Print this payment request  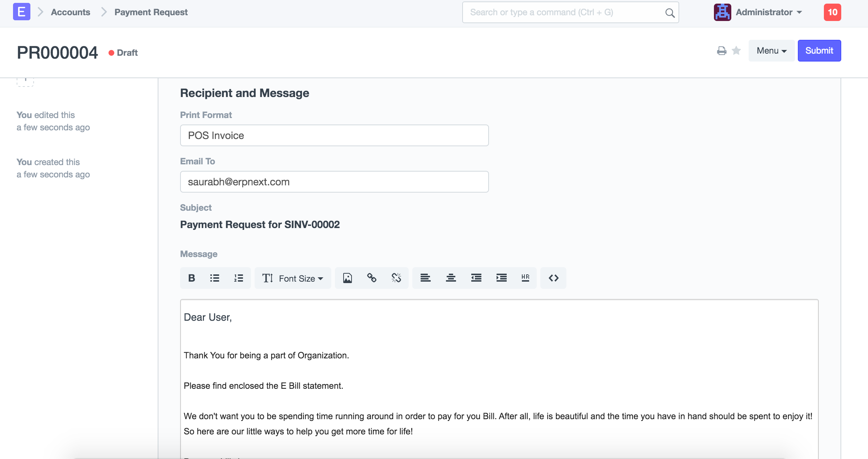[722, 51]
